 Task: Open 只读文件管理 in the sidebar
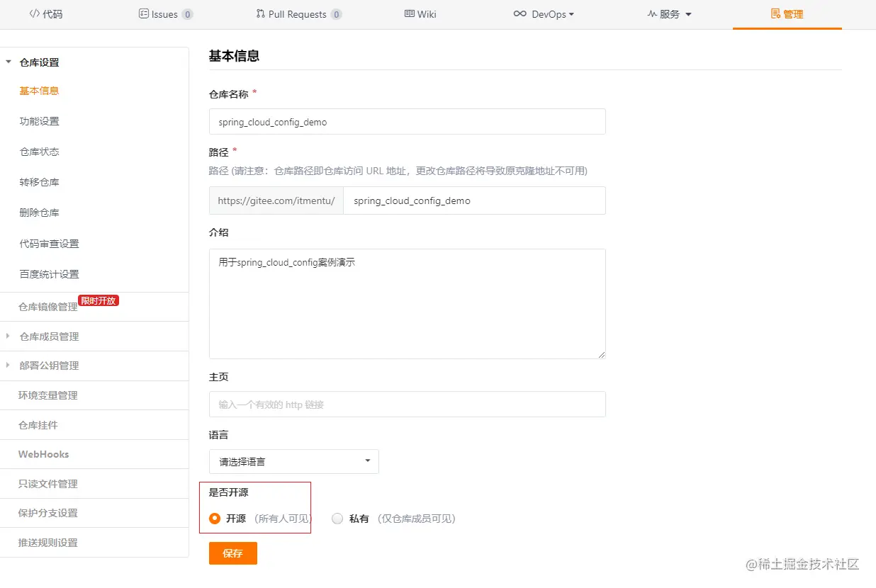pos(47,484)
